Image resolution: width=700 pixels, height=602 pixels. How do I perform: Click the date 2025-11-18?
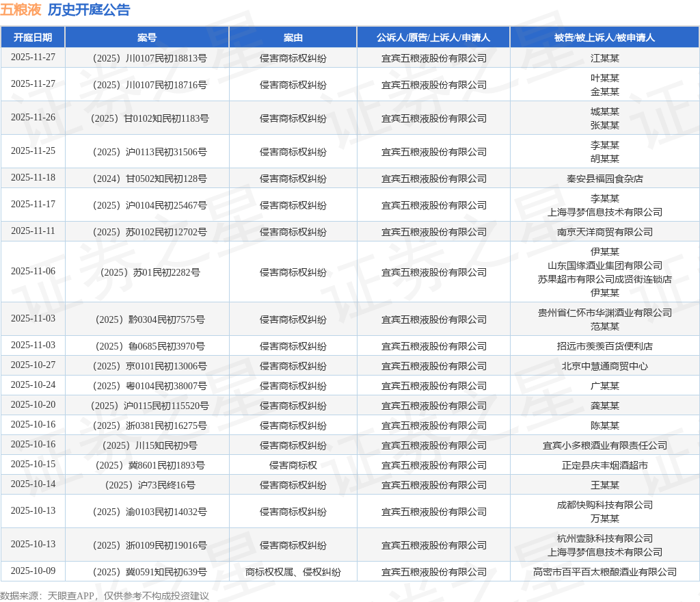33,177
